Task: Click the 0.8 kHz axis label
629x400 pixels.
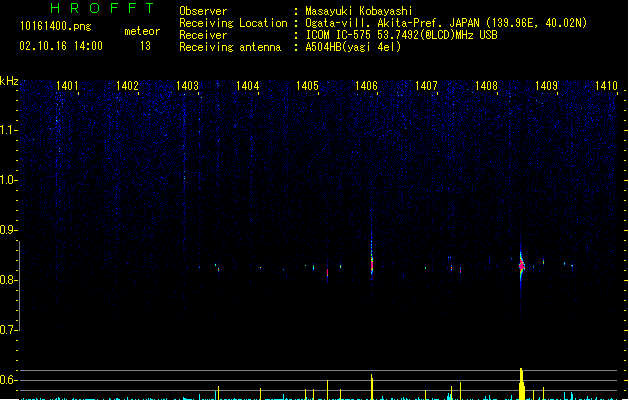Action: 8,280
